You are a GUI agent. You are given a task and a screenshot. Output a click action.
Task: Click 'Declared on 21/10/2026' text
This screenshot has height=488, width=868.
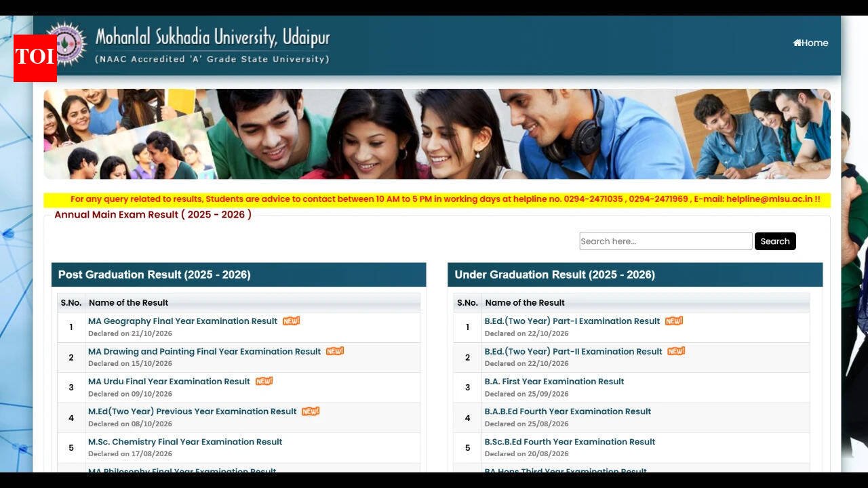[130, 333]
